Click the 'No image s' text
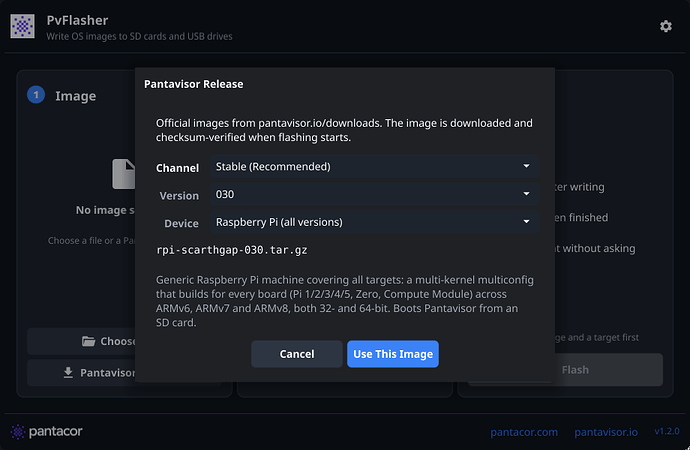 [x=106, y=210]
